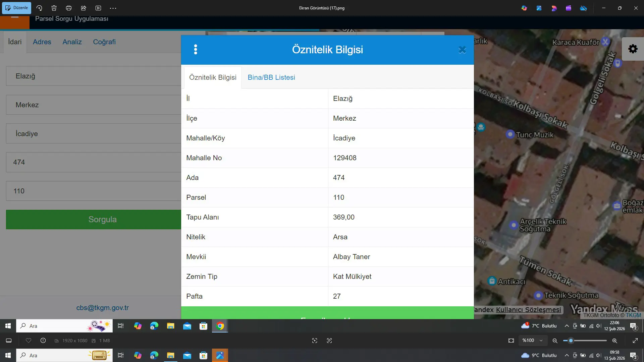
Task: Open the Windows Start menu on the bottom taskbar
Action: (8, 355)
